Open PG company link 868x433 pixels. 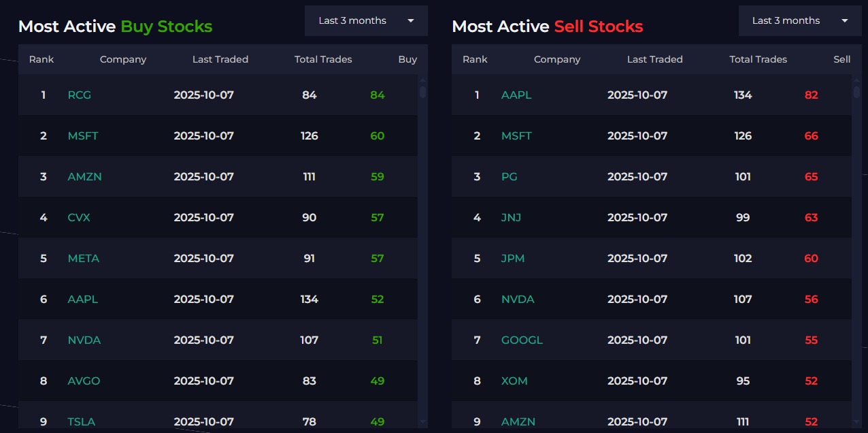click(x=510, y=176)
